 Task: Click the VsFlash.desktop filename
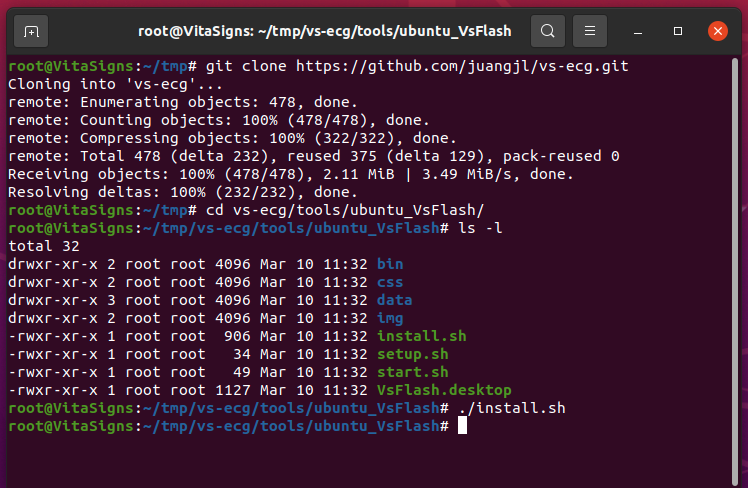444,390
